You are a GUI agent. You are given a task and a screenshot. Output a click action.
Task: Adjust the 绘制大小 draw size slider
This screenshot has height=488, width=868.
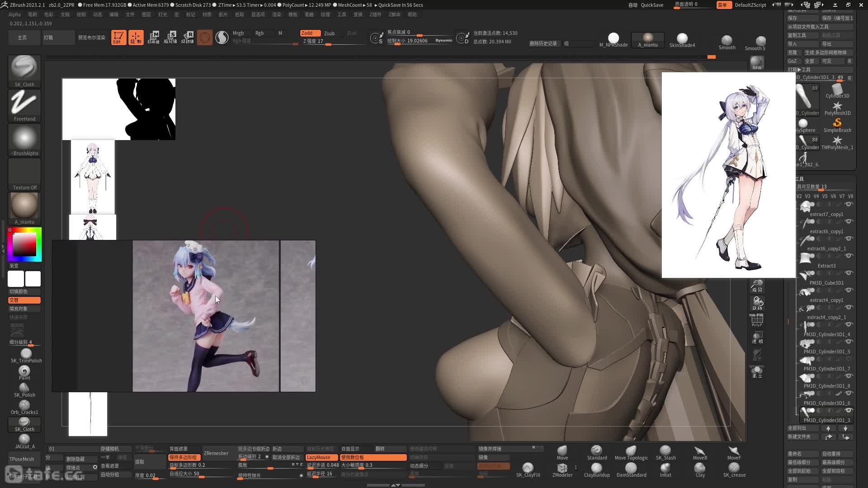pos(419,41)
